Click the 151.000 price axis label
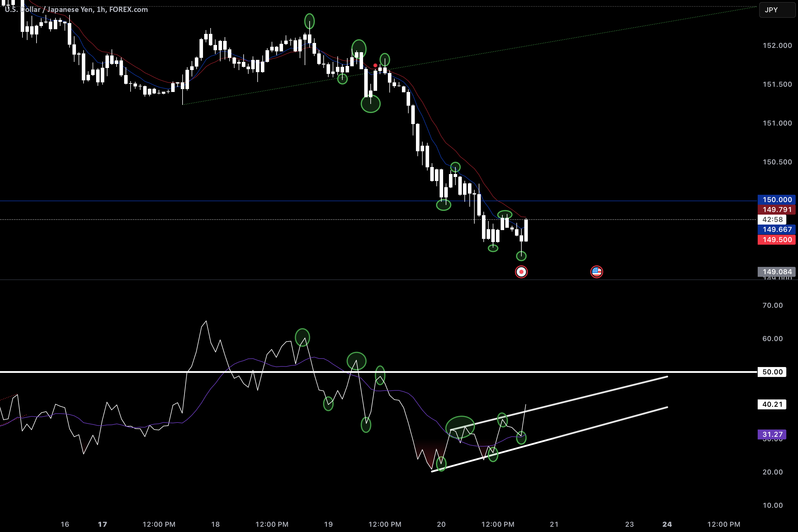Viewport: 798px width, 532px height. click(x=777, y=123)
